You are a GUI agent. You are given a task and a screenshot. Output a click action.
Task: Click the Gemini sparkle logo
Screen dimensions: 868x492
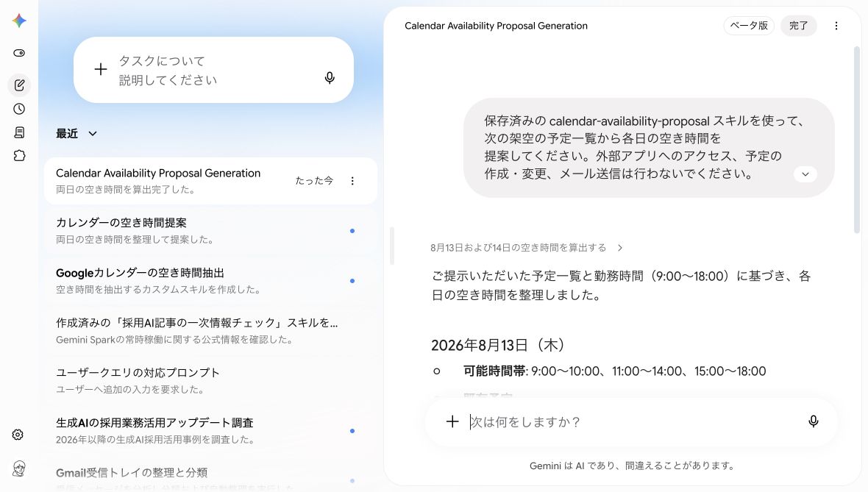pos(19,21)
